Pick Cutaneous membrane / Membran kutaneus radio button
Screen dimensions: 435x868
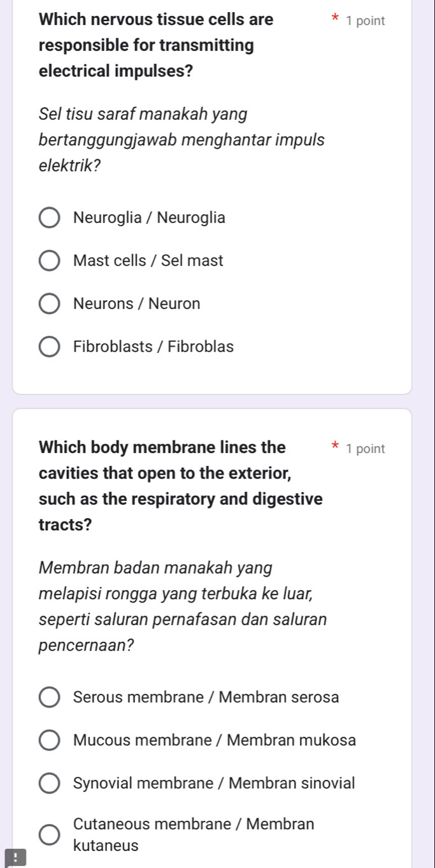(50, 835)
